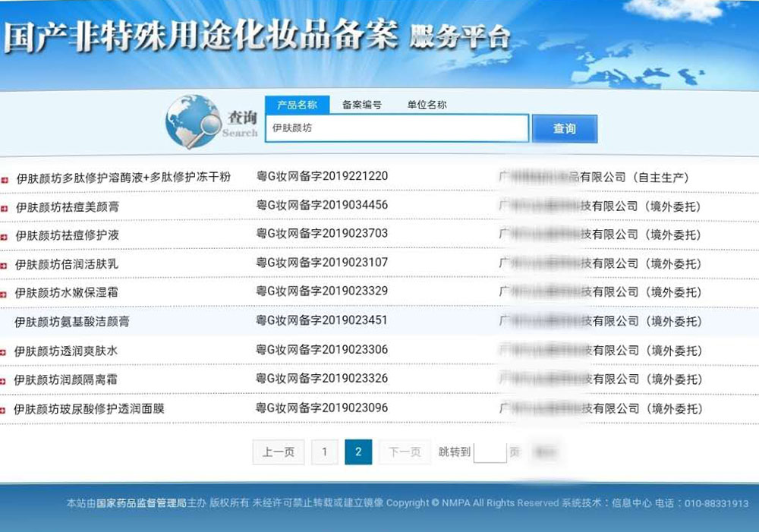
Task: Click record number 粤G妆网备字2019023107
Action: click(322, 263)
